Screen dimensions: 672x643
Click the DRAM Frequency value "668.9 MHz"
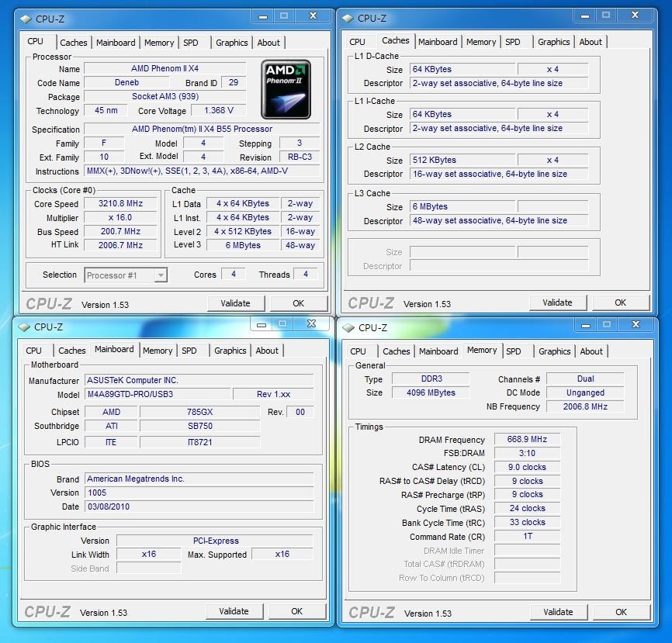[x=527, y=440]
